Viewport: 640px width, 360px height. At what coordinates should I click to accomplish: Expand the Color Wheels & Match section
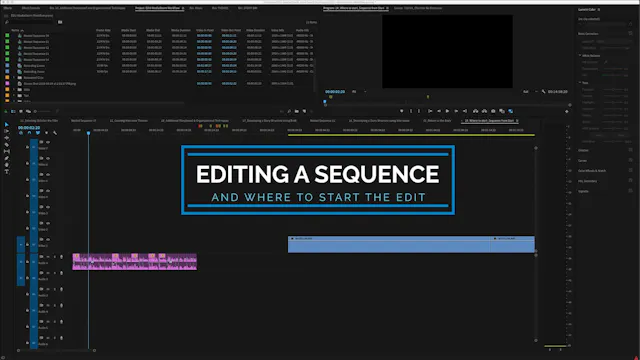592,171
